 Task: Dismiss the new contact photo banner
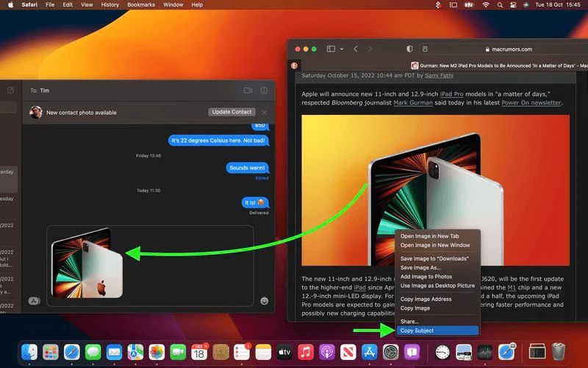(264, 112)
